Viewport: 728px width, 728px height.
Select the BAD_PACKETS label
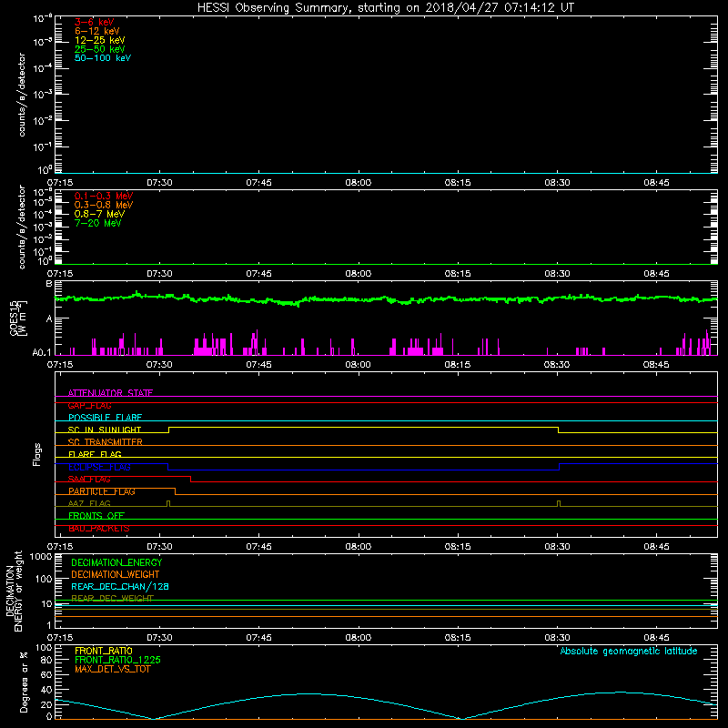click(99, 529)
